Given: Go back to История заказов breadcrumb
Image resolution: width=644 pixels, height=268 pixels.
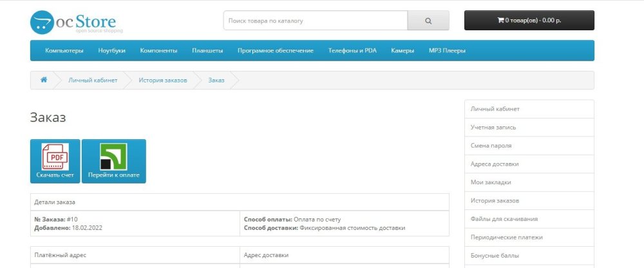Looking at the screenshot, I should click(x=163, y=81).
